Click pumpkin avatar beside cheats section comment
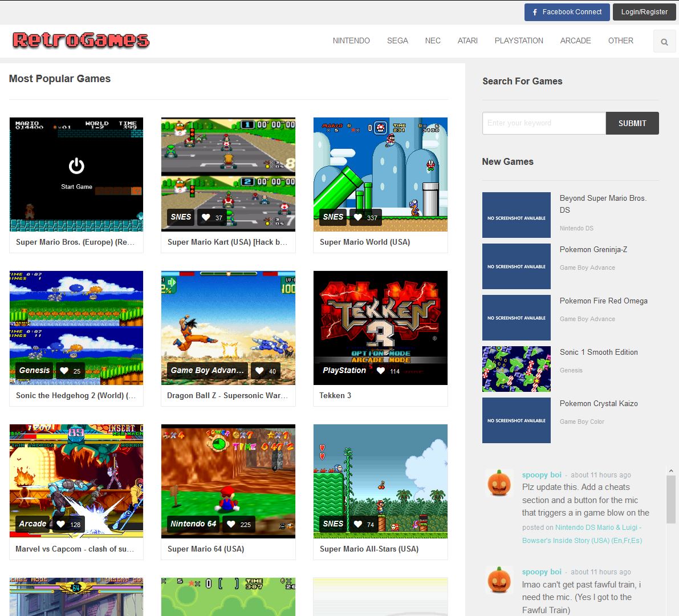This screenshot has height=616, width=679. pyautogui.click(x=499, y=483)
